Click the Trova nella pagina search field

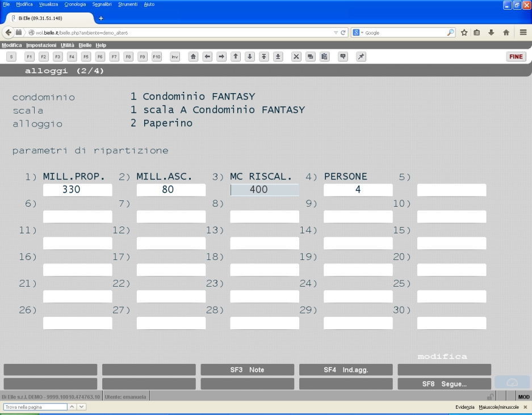[x=35, y=407]
